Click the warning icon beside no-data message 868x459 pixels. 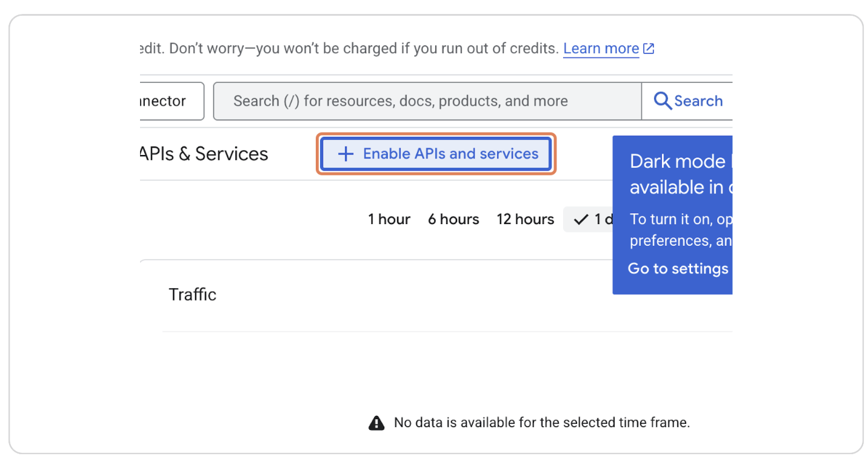376,422
